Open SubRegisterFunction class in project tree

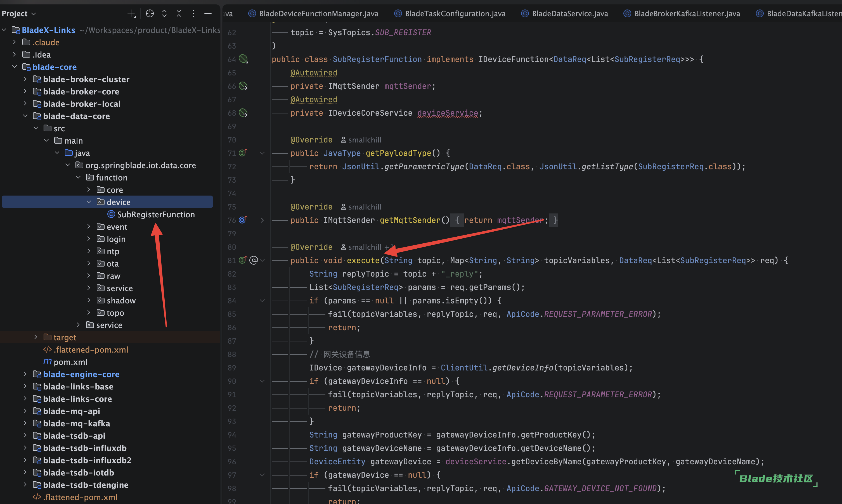pyautogui.click(x=156, y=214)
